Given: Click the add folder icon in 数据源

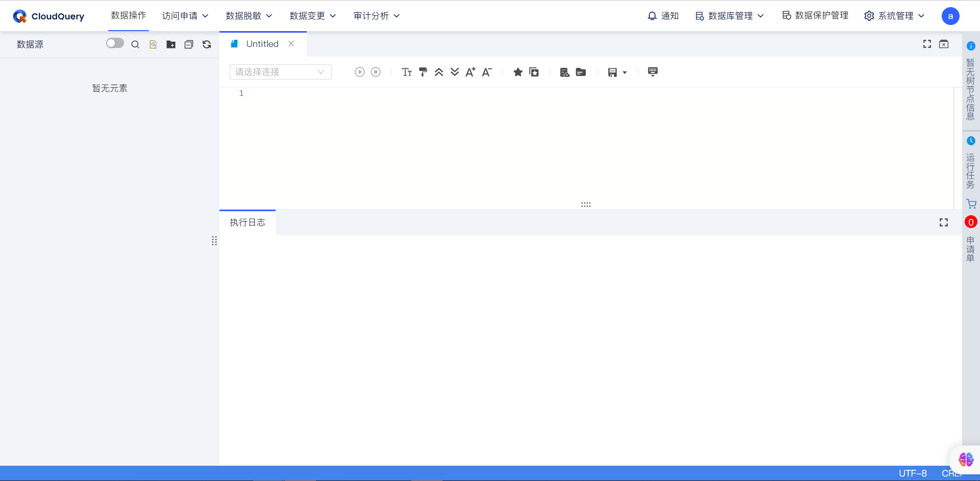Looking at the screenshot, I should point(171,44).
